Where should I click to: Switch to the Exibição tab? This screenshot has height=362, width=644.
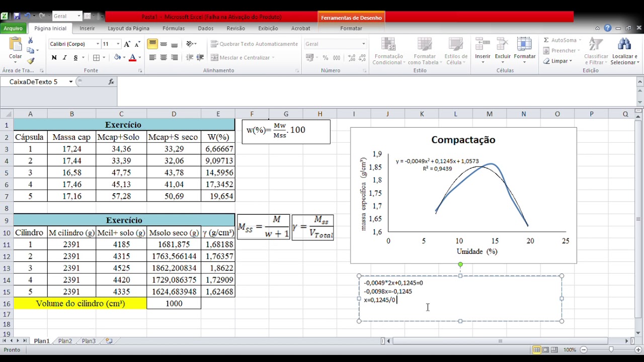click(268, 29)
